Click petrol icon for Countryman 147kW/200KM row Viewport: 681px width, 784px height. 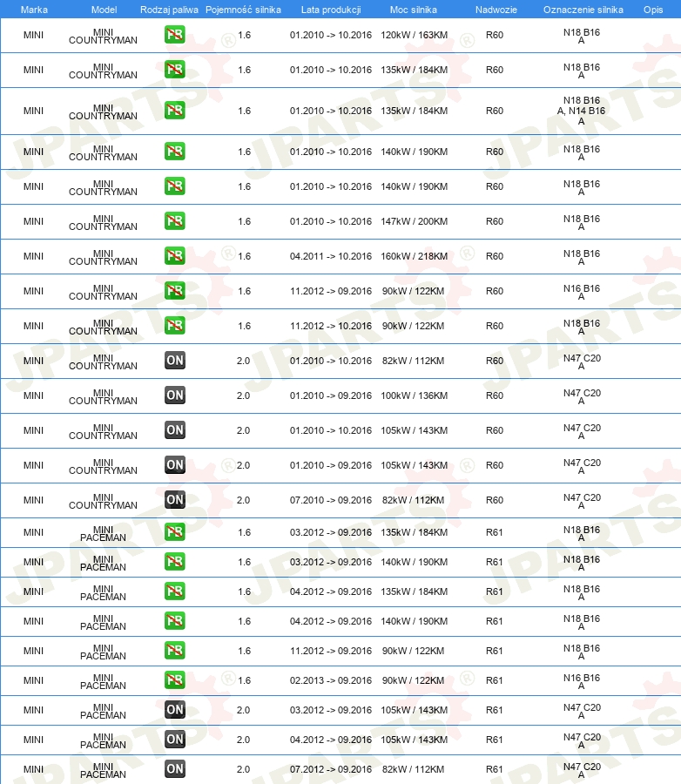(x=175, y=220)
